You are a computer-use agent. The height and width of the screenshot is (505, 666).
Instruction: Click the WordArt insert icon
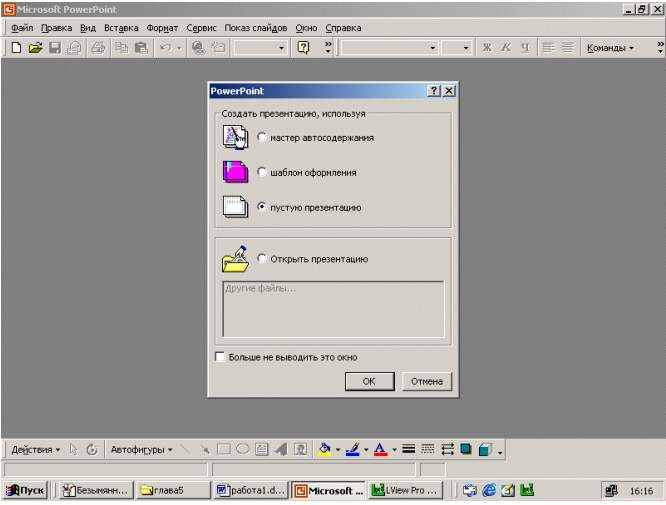point(281,449)
